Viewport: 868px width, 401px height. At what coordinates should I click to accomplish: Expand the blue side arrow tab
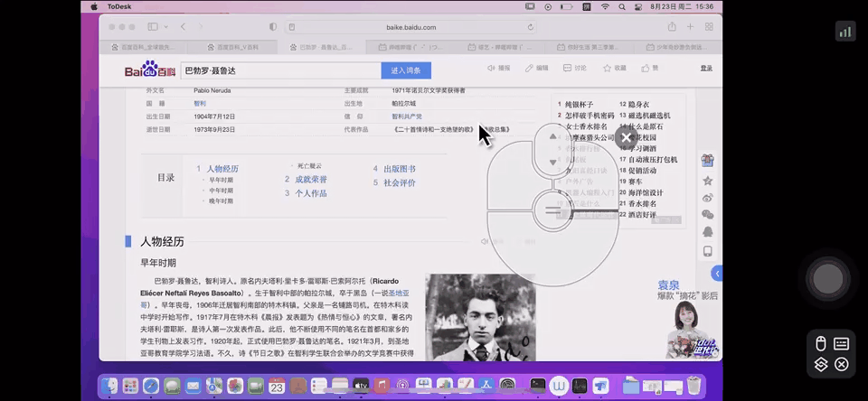click(717, 274)
